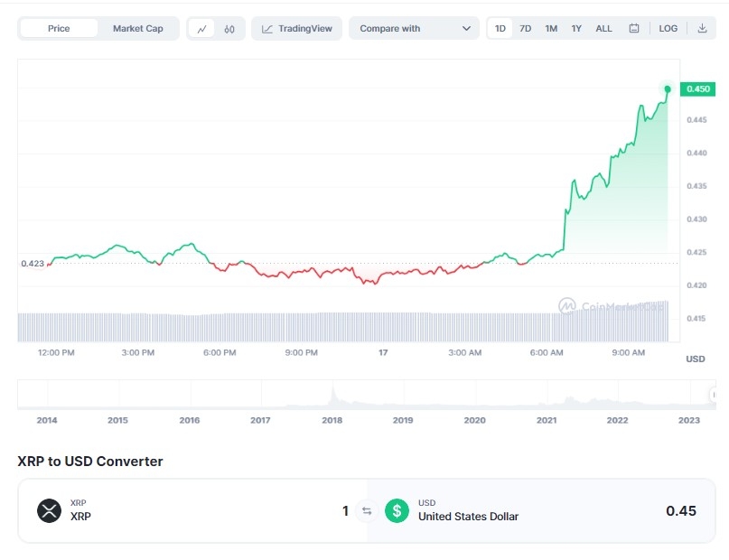Image resolution: width=729 pixels, height=560 pixels.
Task: Select the candlestick chart icon
Action: click(x=229, y=29)
